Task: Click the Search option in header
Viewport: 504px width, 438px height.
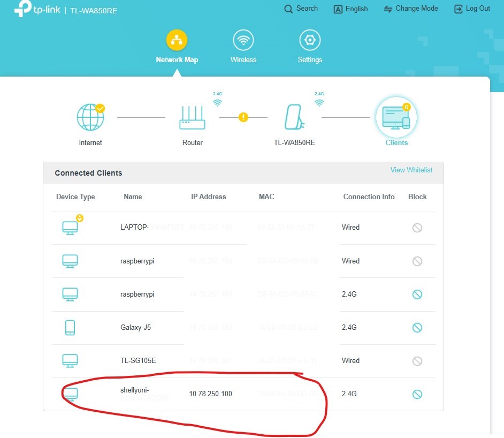Action: click(x=301, y=9)
